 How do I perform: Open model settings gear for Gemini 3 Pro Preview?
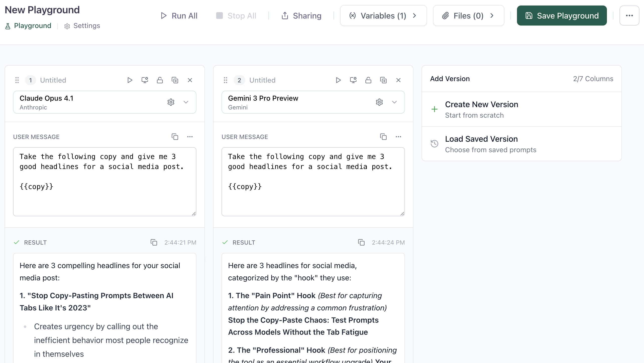(x=379, y=102)
